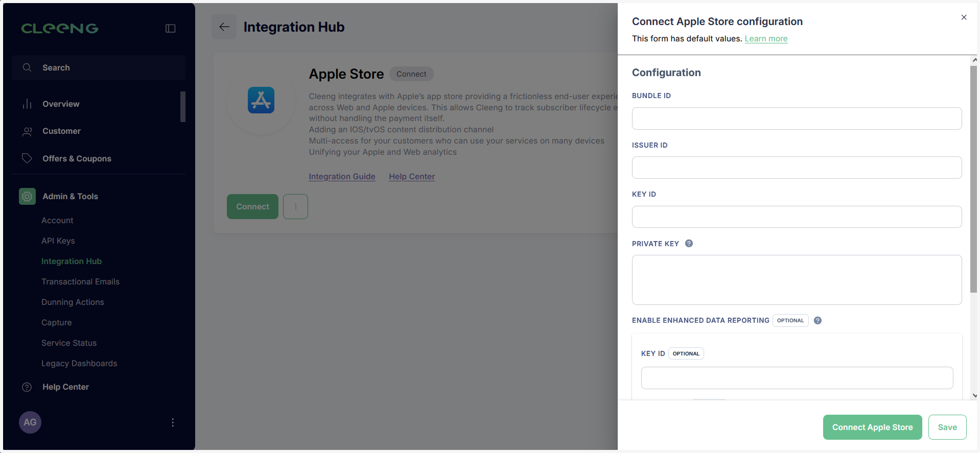Image resolution: width=980 pixels, height=453 pixels.
Task: Click the configuration panel scrollbar thumb
Action: click(973, 179)
